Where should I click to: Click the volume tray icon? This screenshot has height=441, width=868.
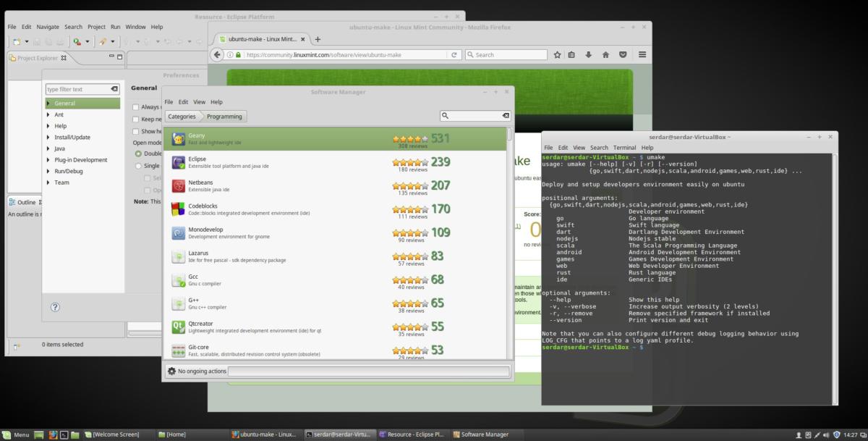tap(827, 434)
